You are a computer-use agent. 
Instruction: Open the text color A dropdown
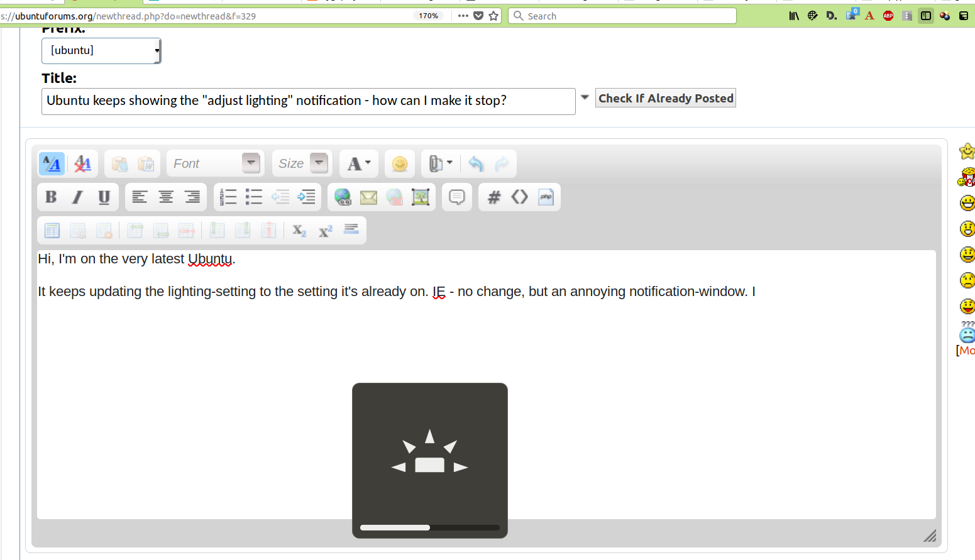point(359,163)
